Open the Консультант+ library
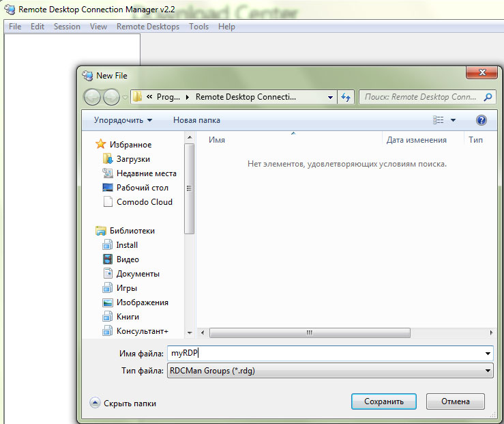 [143, 331]
